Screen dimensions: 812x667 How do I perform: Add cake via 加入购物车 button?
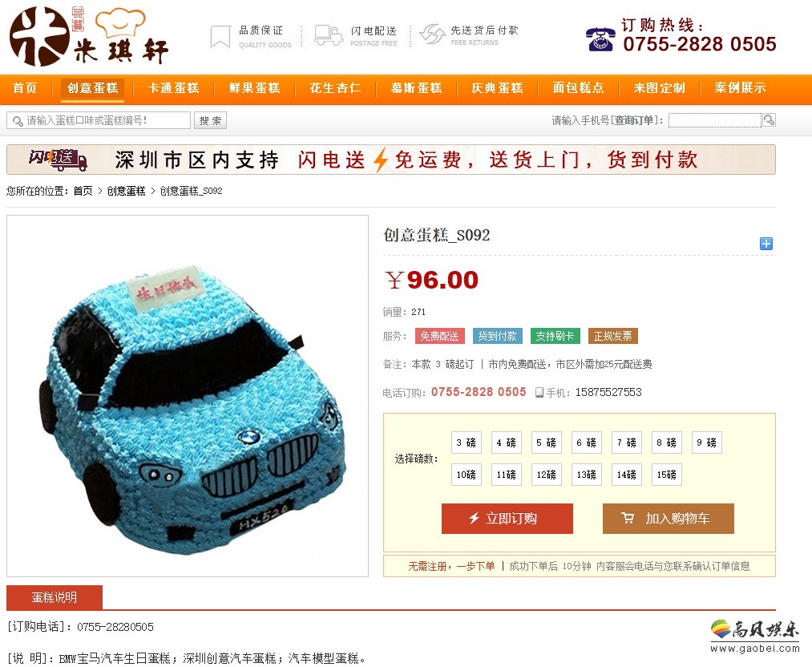pyautogui.click(x=668, y=519)
